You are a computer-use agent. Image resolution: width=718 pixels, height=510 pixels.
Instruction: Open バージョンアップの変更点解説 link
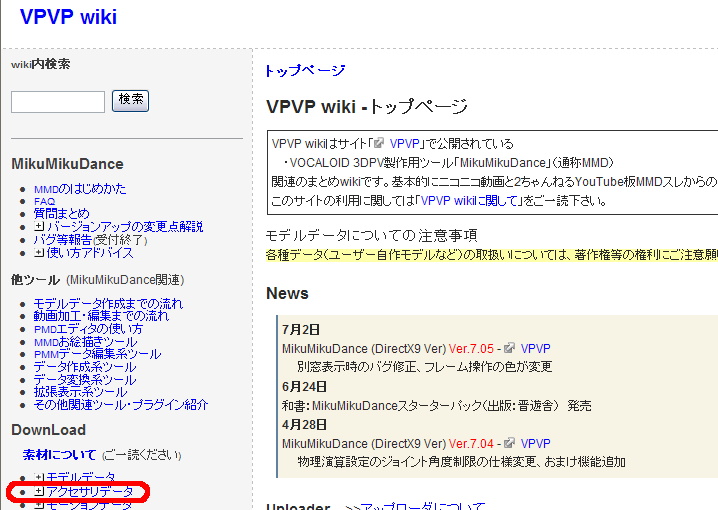point(125,227)
